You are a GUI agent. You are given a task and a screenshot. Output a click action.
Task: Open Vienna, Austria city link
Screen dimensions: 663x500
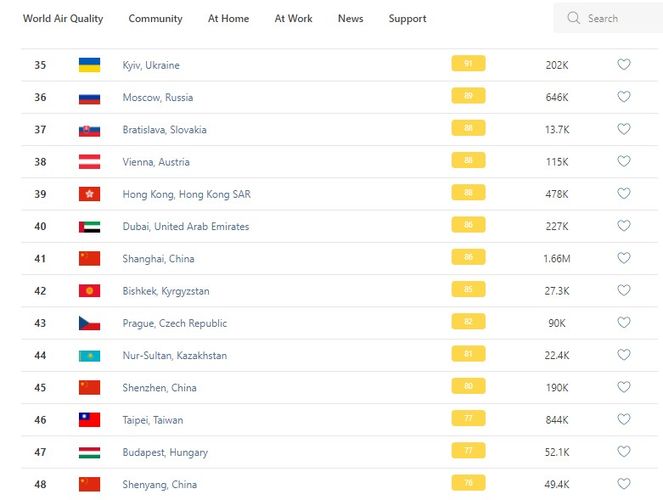tap(155, 162)
